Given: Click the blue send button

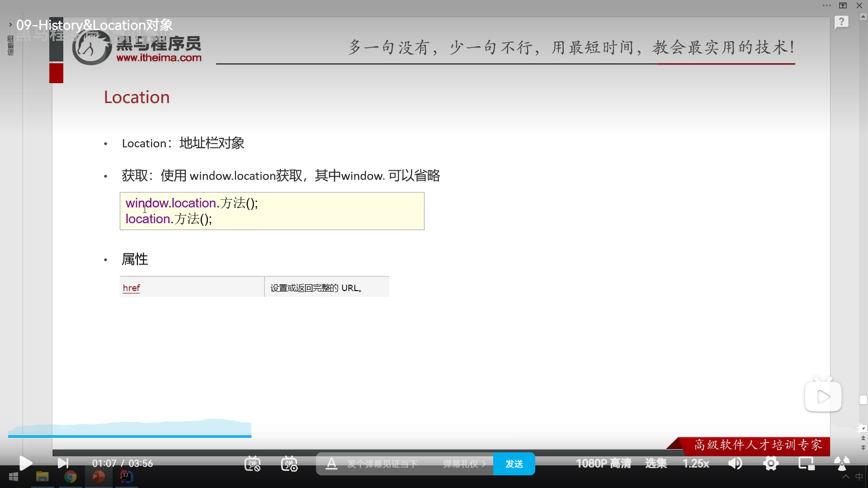Looking at the screenshot, I should [x=514, y=464].
